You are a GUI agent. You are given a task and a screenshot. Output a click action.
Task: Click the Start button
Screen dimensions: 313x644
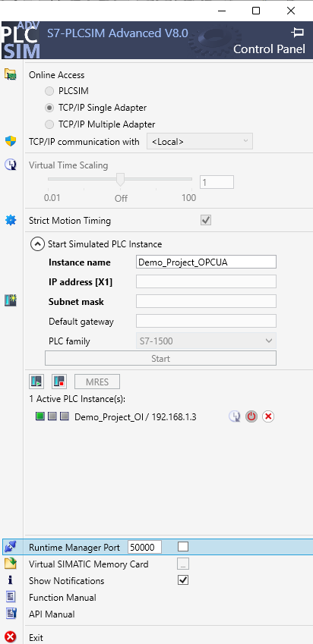160,358
